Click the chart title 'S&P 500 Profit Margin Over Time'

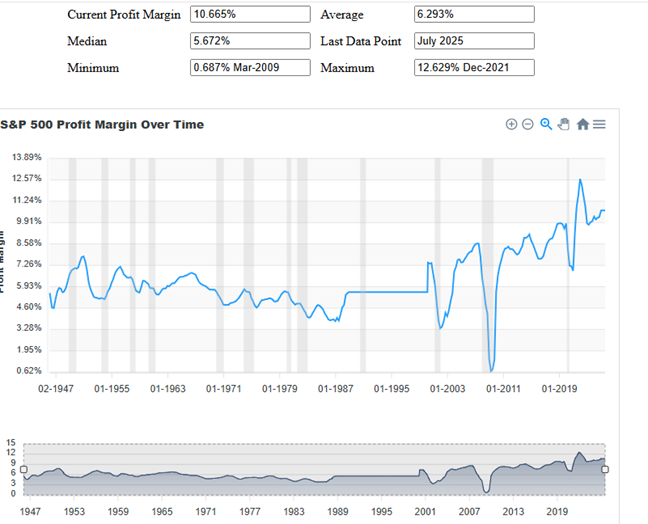(x=102, y=124)
